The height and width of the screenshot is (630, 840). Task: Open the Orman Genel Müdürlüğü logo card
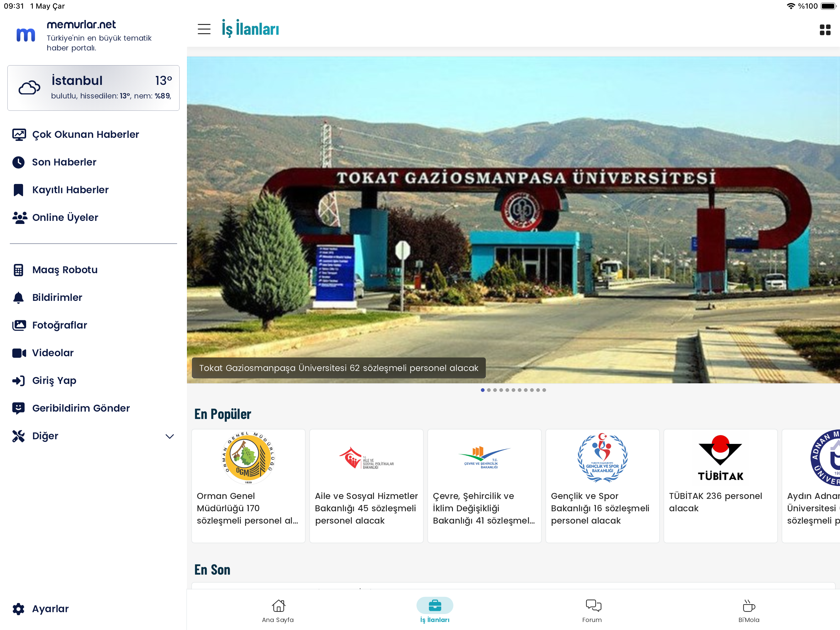tap(248, 457)
